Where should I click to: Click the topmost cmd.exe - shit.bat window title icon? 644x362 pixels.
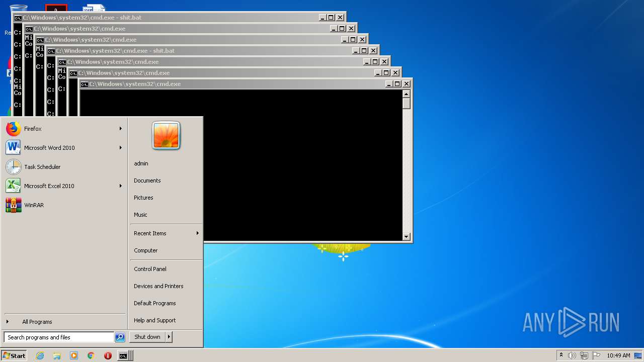click(x=18, y=18)
